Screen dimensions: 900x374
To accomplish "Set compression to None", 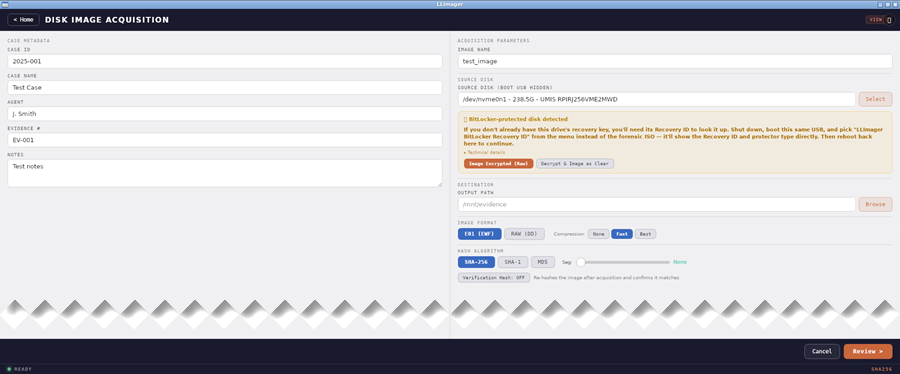I will pyautogui.click(x=598, y=234).
